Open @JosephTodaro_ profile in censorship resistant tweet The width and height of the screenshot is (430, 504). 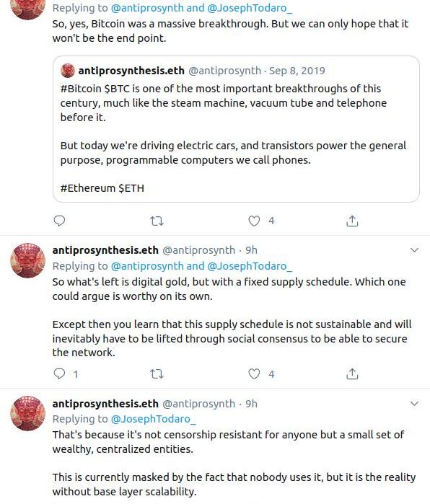point(153,419)
